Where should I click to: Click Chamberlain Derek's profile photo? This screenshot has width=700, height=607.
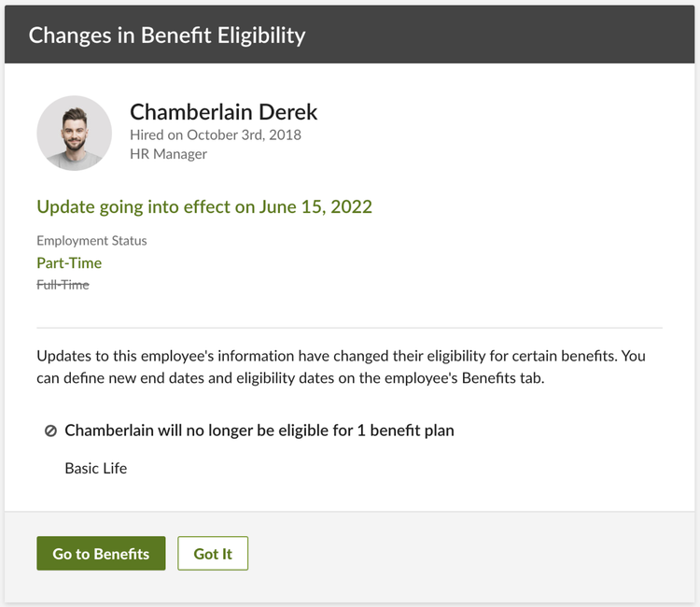click(x=74, y=134)
